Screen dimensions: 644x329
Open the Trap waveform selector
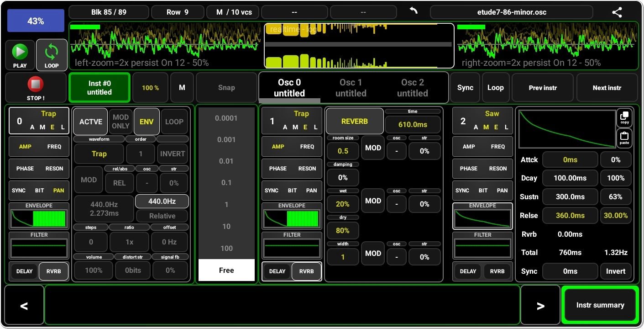pyautogui.click(x=99, y=154)
